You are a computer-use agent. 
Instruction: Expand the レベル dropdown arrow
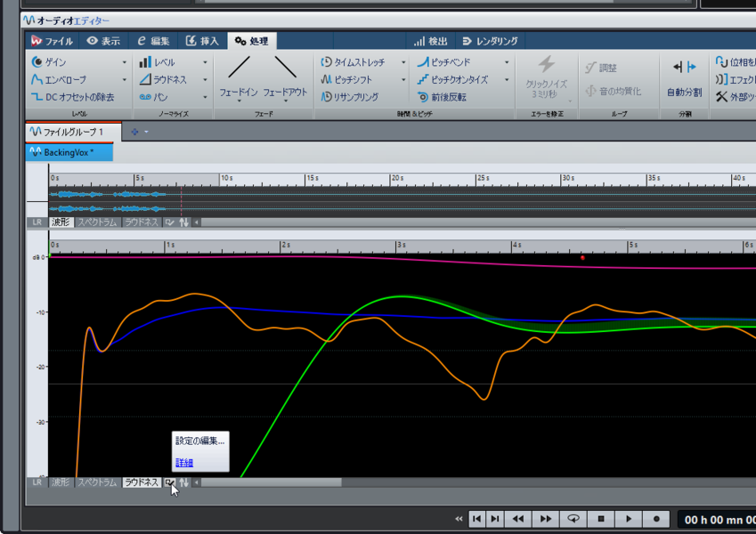(205, 62)
